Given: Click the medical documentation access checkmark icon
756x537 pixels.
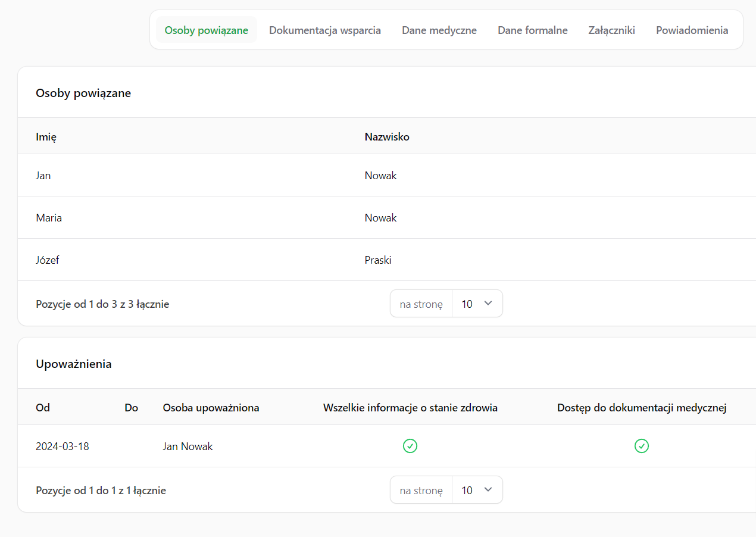Looking at the screenshot, I should coord(641,446).
